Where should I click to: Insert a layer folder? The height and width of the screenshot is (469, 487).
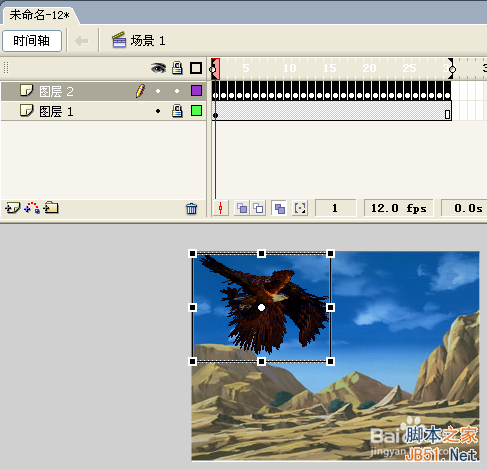point(51,208)
